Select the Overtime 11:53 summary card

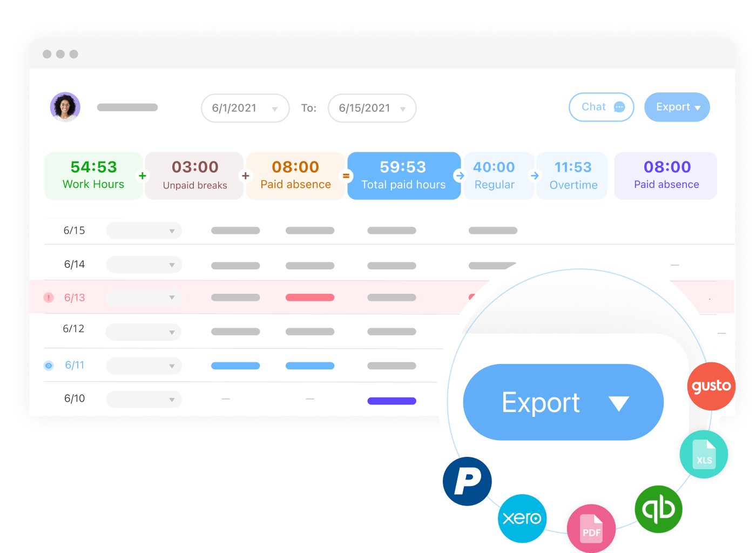[x=572, y=176]
